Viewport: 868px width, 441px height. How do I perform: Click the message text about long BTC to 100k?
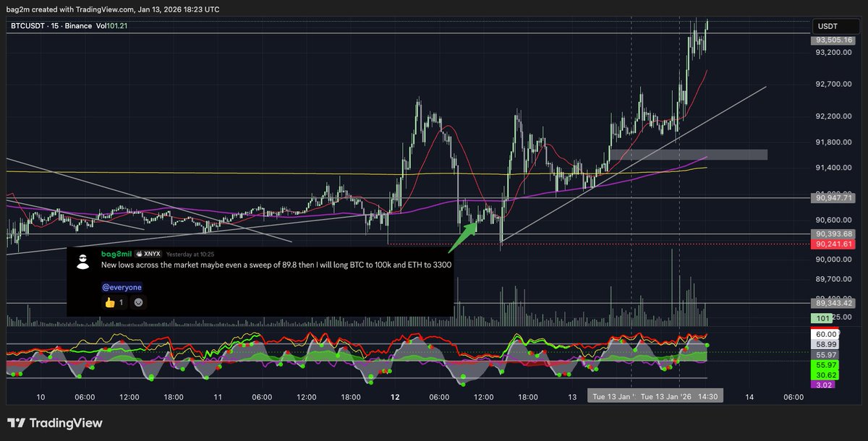(x=276, y=265)
